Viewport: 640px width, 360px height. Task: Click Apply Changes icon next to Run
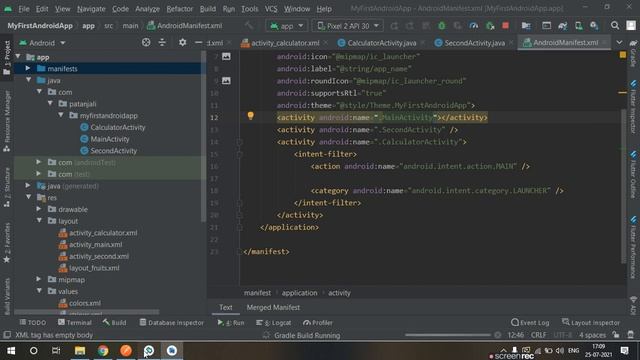coord(394,26)
